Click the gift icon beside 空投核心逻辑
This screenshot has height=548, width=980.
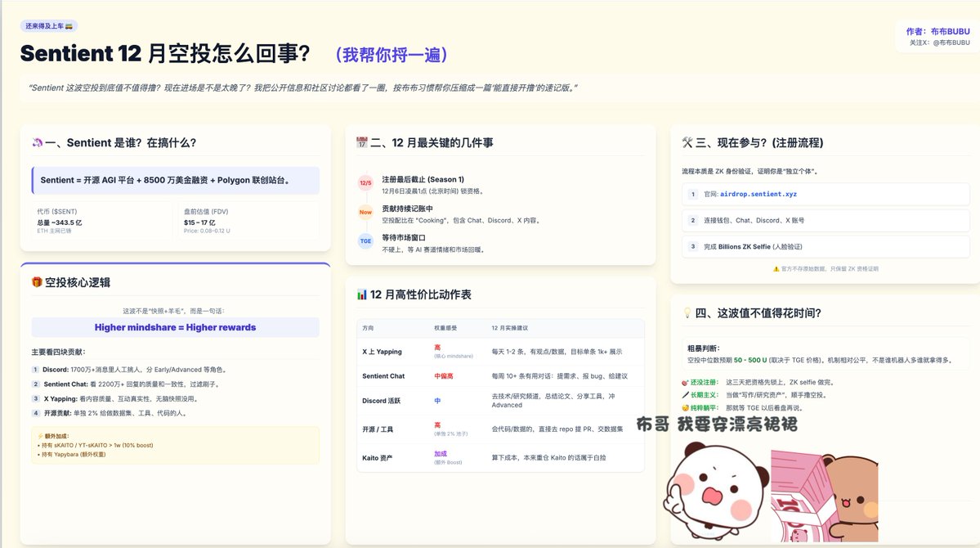click(x=37, y=282)
